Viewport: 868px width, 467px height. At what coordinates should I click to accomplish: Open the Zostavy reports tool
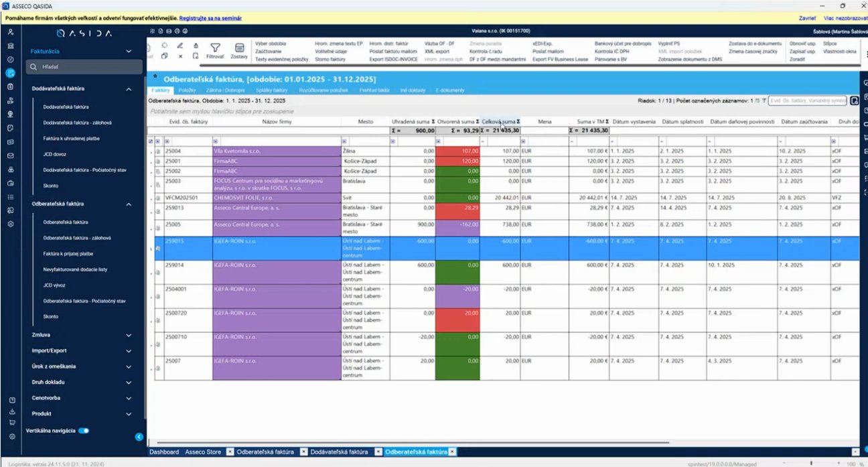[x=239, y=51]
